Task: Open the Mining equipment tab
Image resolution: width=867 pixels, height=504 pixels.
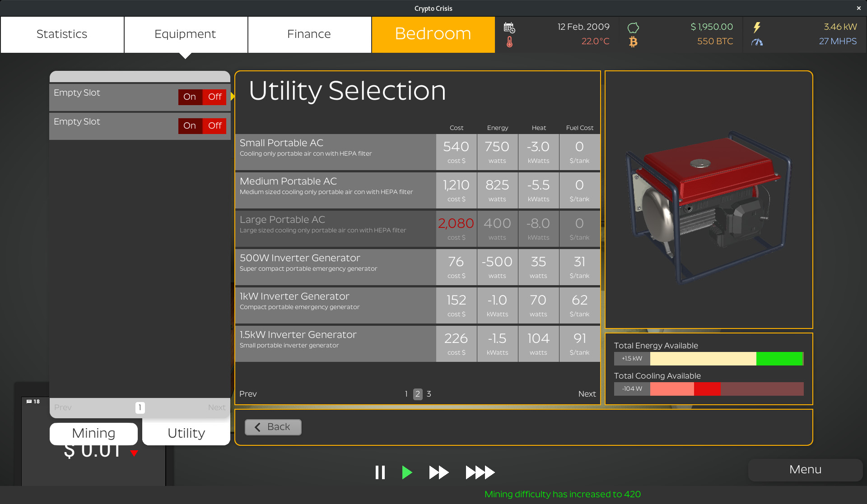Action: coord(93,433)
